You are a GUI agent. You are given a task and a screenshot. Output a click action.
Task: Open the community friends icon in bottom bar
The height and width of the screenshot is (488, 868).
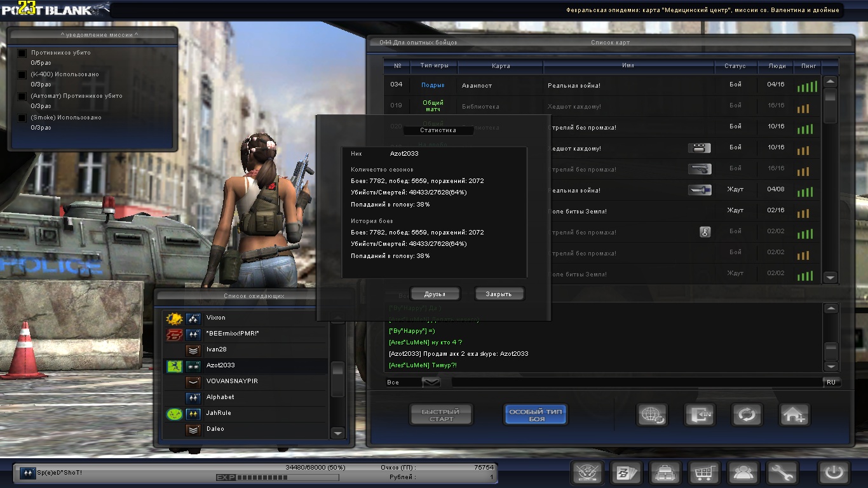[x=743, y=473]
